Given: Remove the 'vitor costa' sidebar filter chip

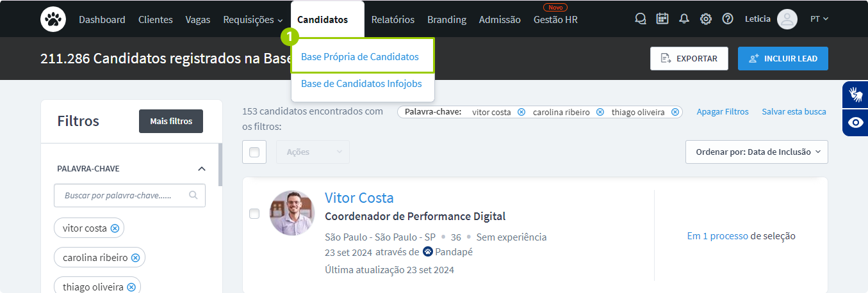Looking at the screenshot, I should click(115, 228).
